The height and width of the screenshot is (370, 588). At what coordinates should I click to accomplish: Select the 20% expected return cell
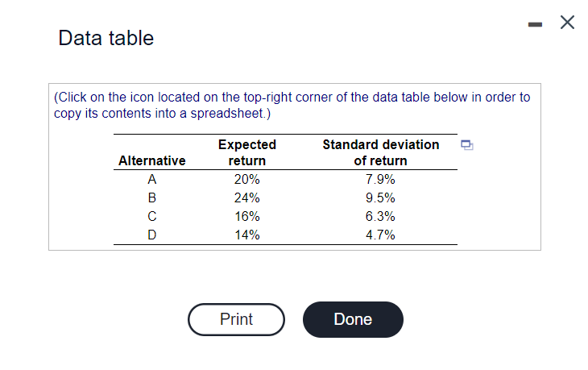[247, 180]
